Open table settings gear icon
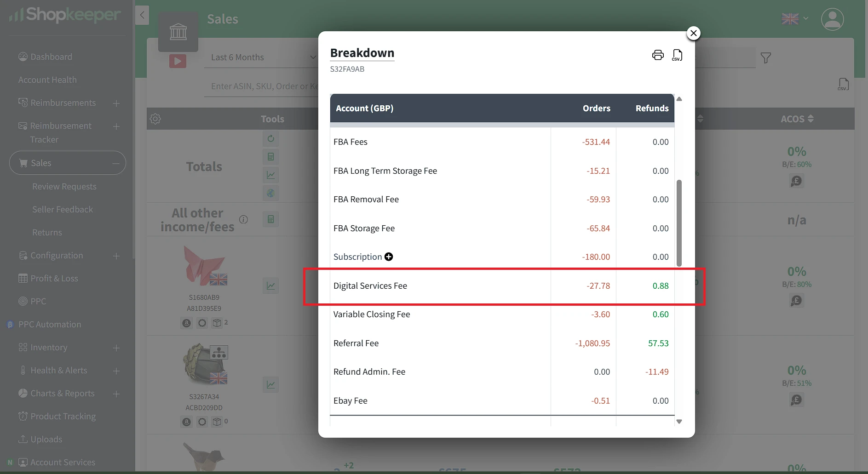 coord(155,119)
